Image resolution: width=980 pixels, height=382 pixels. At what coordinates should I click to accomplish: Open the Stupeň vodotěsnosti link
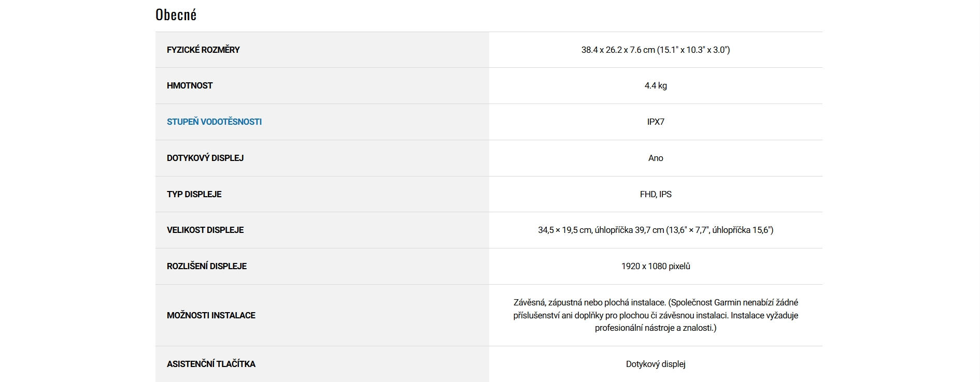click(214, 122)
